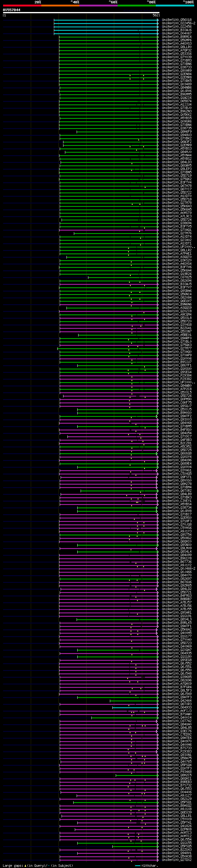Viewport: 197px width, 868px height.
Task: Click hit UniRef100_A9J1Z7
Action: [x=177, y=795]
